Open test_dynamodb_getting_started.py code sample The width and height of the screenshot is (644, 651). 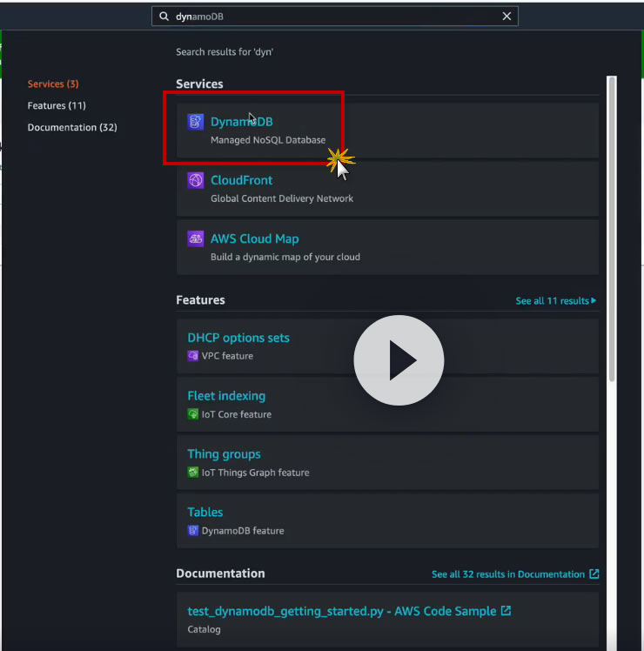click(342, 611)
